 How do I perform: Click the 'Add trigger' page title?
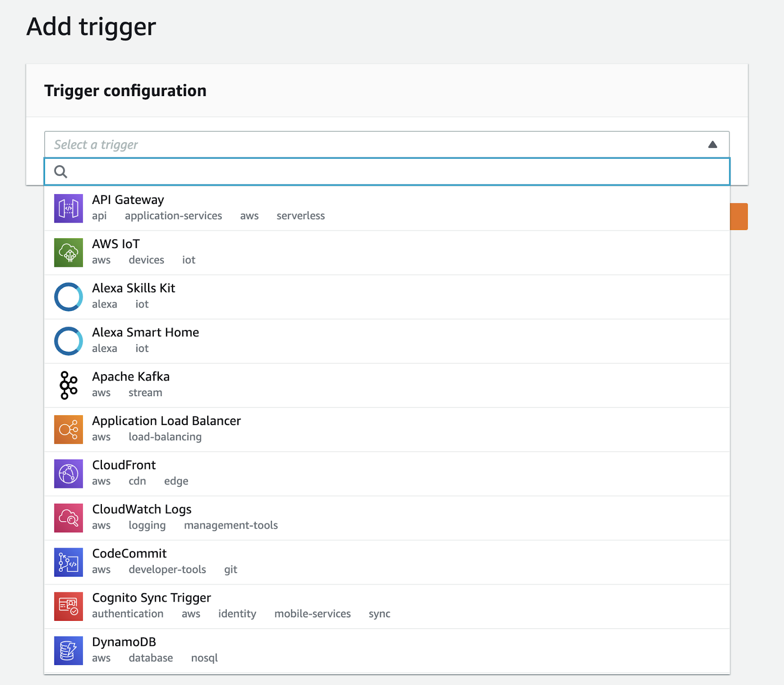(x=91, y=26)
